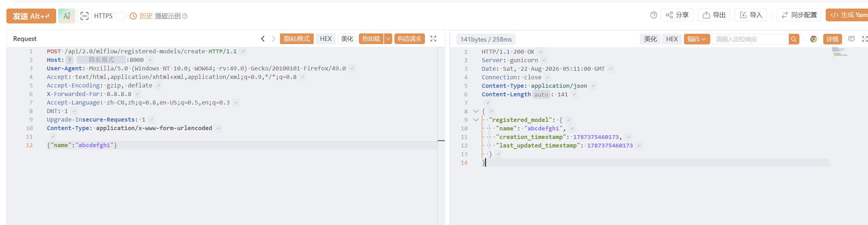Click the 141bytes / 258ms response tag

pyautogui.click(x=486, y=39)
